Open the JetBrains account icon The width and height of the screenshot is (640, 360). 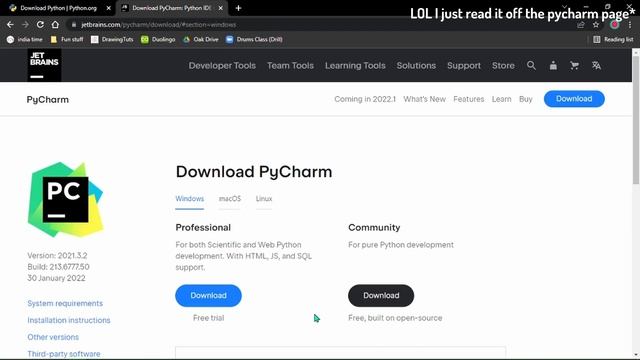[553, 65]
